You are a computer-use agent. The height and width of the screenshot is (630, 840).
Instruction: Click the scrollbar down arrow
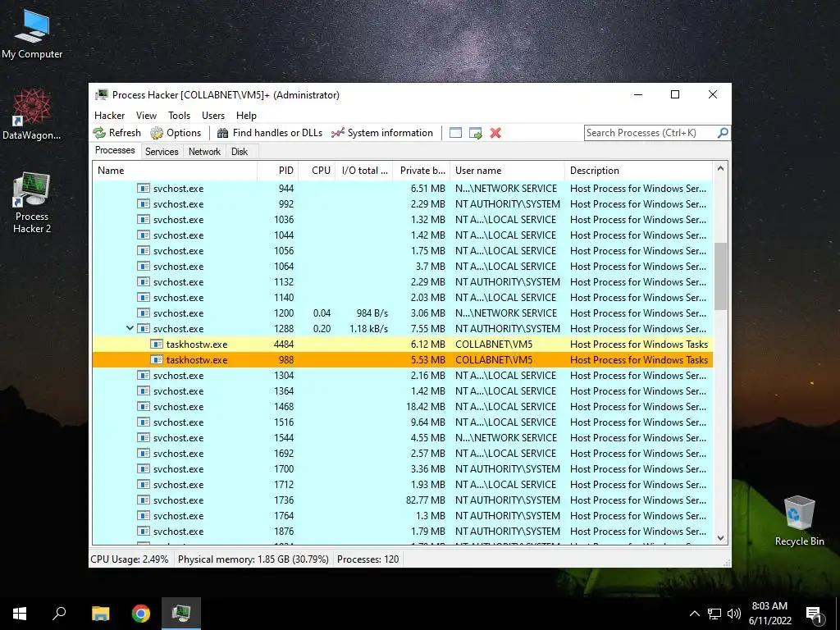[720, 538]
